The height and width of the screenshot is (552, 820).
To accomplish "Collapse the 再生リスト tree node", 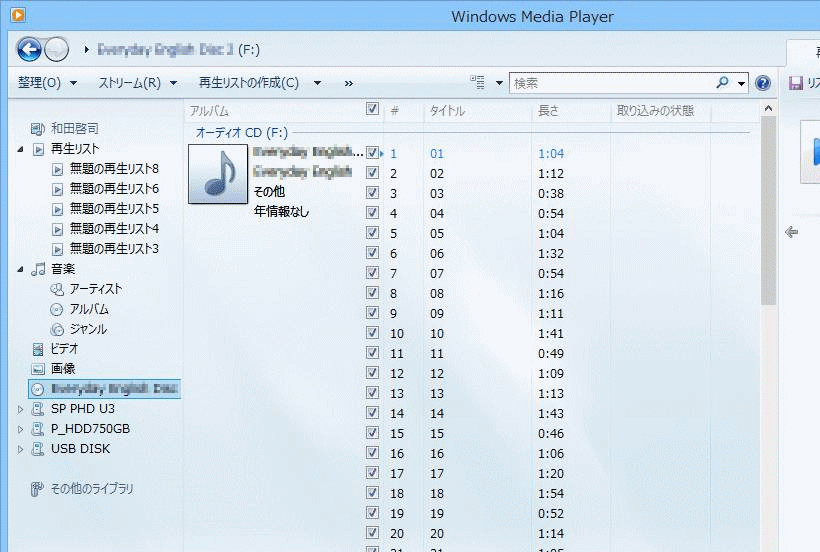I will (x=20, y=150).
